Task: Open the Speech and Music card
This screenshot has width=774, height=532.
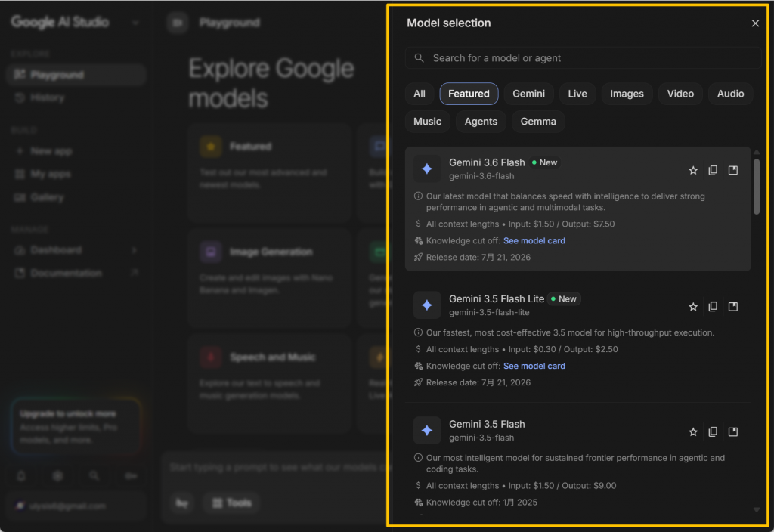Action: click(270, 384)
